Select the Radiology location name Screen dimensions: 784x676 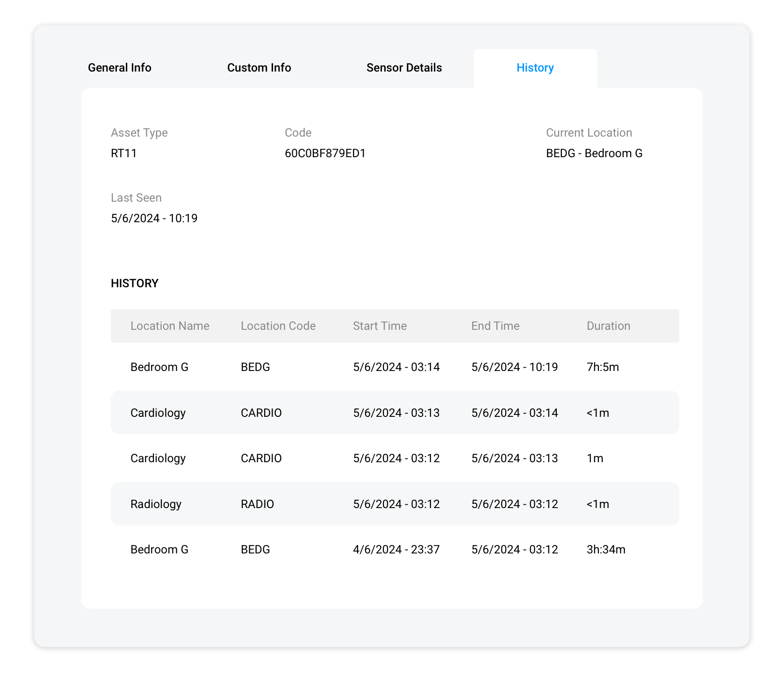click(156, 504)
